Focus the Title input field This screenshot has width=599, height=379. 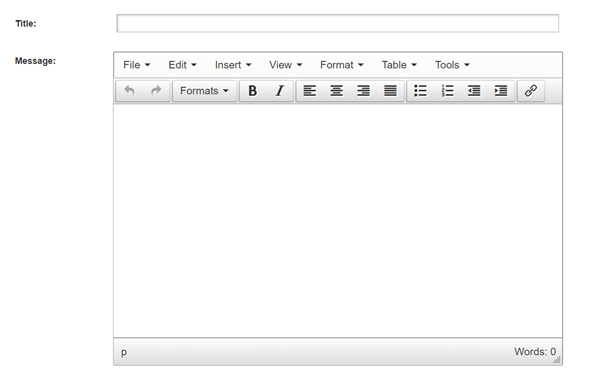(x=338, y=23)
